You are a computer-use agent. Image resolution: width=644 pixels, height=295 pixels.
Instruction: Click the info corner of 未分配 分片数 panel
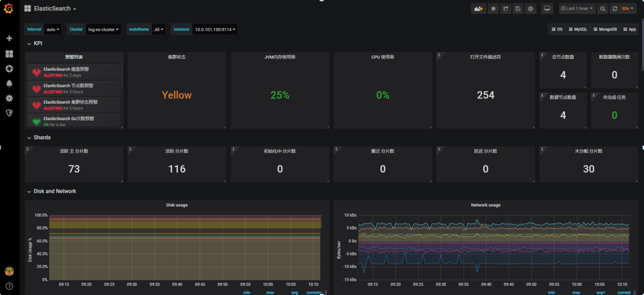(x=542, y=148)
